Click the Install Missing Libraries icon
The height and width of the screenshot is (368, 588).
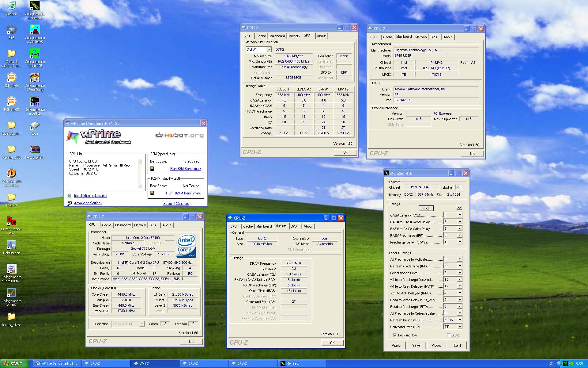pyautogui.click(x=69, y=196)
